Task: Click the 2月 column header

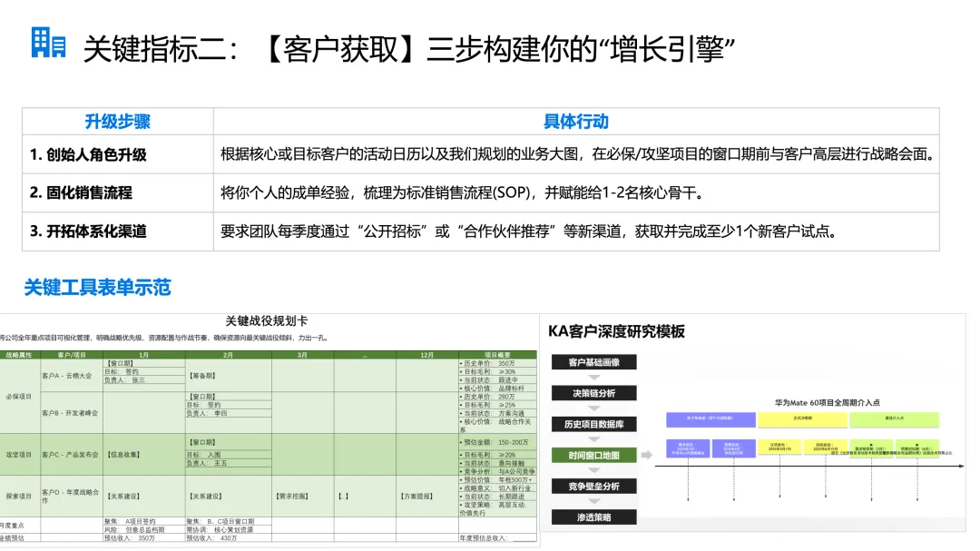Action: tap(228, 355)
